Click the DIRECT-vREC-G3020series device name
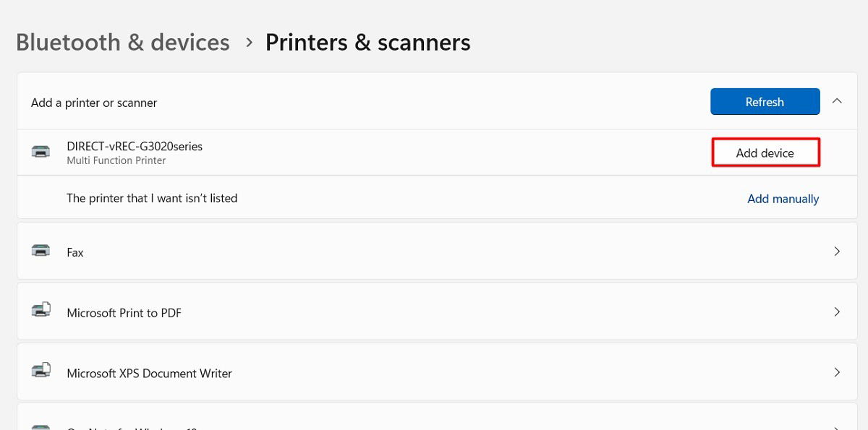This screenshot has width=868, height=430. [135, 146]
